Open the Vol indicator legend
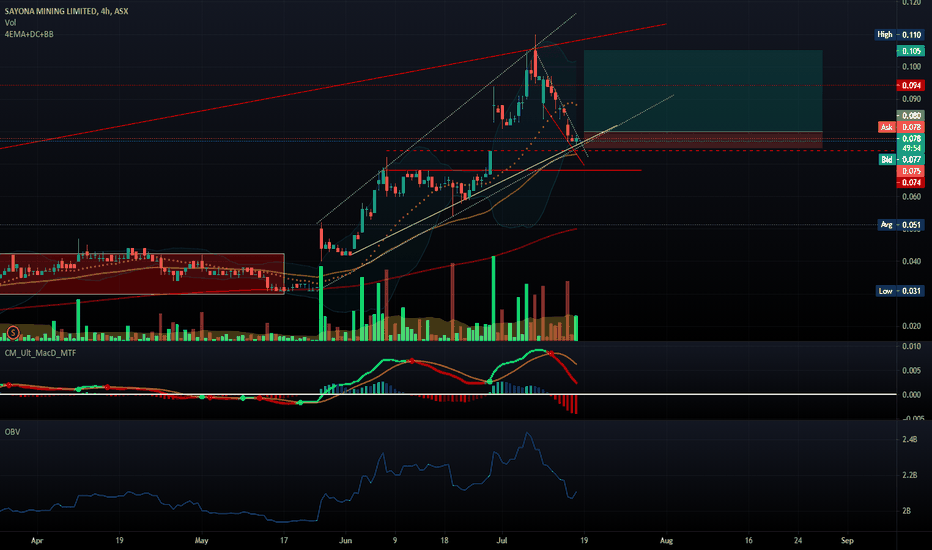Screen dimensions: 932x550 (x=10, y=23)
